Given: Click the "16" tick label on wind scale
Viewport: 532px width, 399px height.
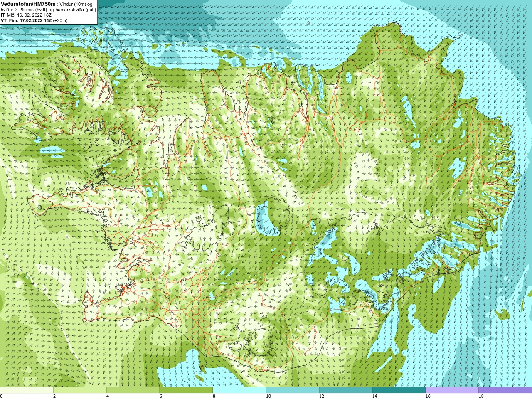Looking at the screenshot, I should [428, 396].
